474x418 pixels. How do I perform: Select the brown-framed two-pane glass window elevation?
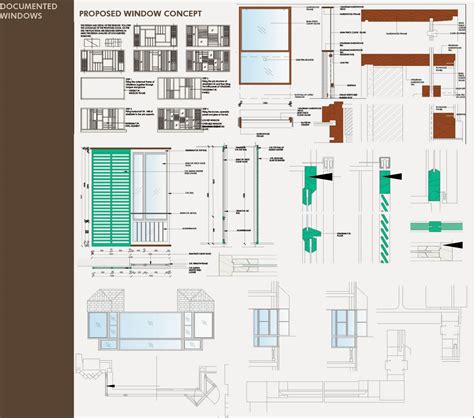click(x=265, y=46)
